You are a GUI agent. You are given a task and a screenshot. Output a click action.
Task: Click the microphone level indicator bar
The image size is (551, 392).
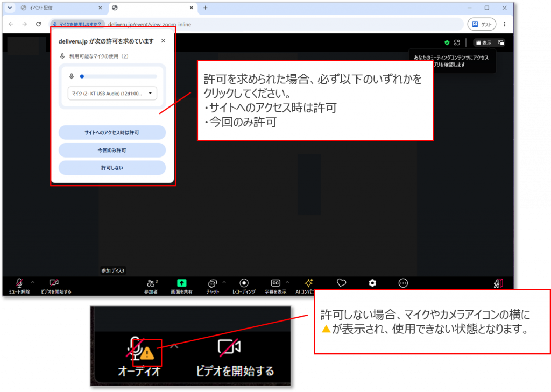(119, 76)
